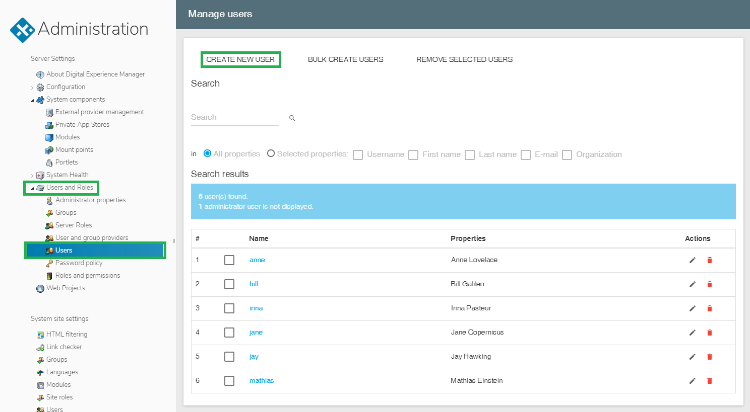Select the All properties radio button
This screenshot has width=750, height=412.
(207, 154)
